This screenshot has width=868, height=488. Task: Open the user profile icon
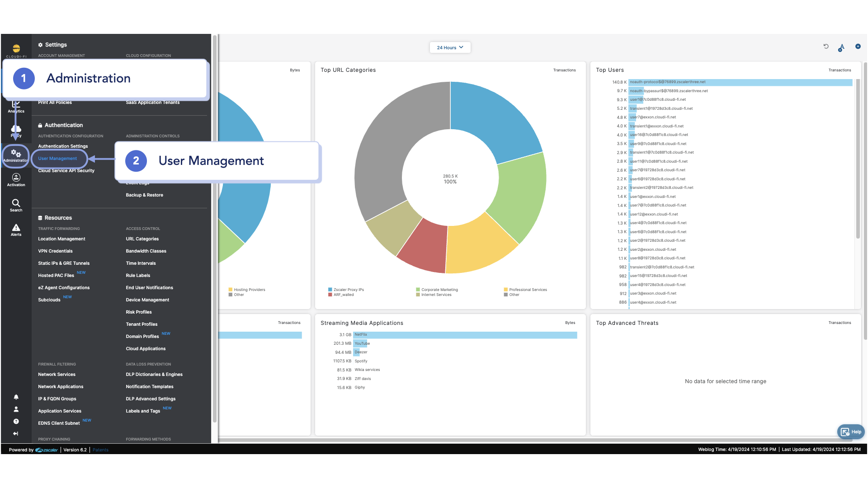[x=16, y=409]
